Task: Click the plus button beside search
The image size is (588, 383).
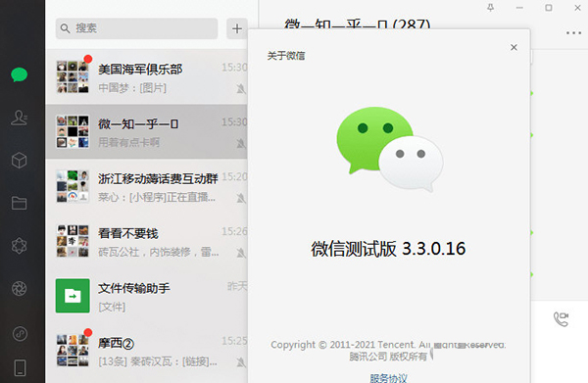Action: coord(236,28)
